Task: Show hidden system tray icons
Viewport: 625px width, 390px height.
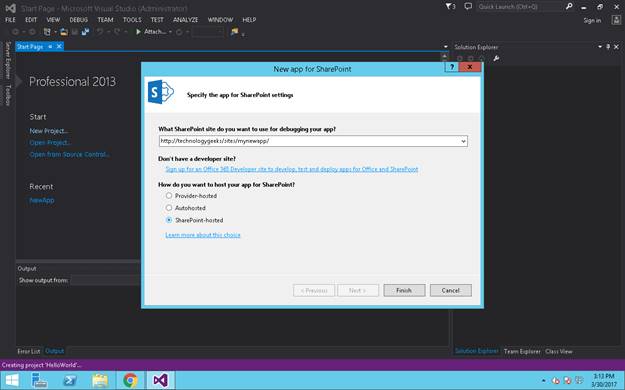Action: click(544, 381)
